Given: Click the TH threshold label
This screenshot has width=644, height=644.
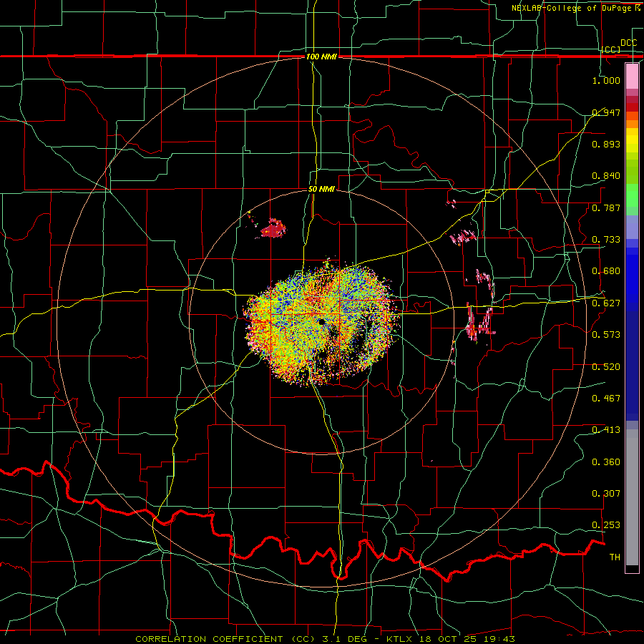Looking at the screenshot, I should click(615, 557).
